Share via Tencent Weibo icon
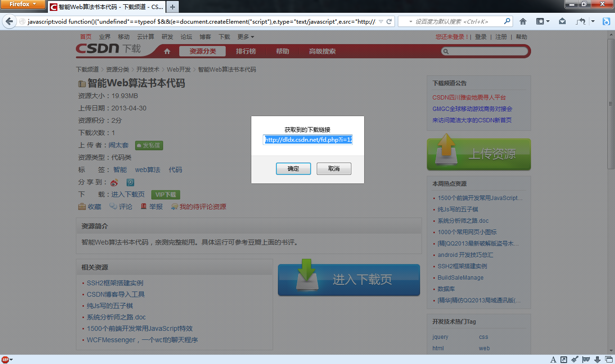615x364 pixels. [130, 182]
